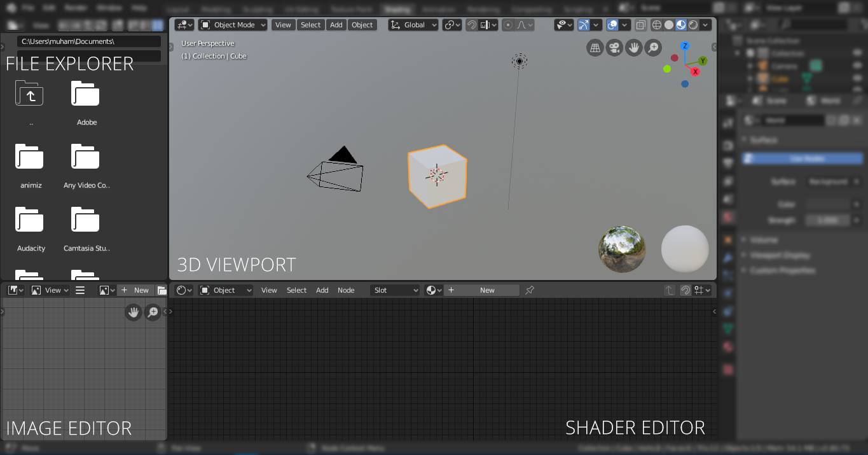The height and width of the screenshot is (455, 868).
Task: Toggle proportional editing in 3D Viewport
Action: coord(507,25)
